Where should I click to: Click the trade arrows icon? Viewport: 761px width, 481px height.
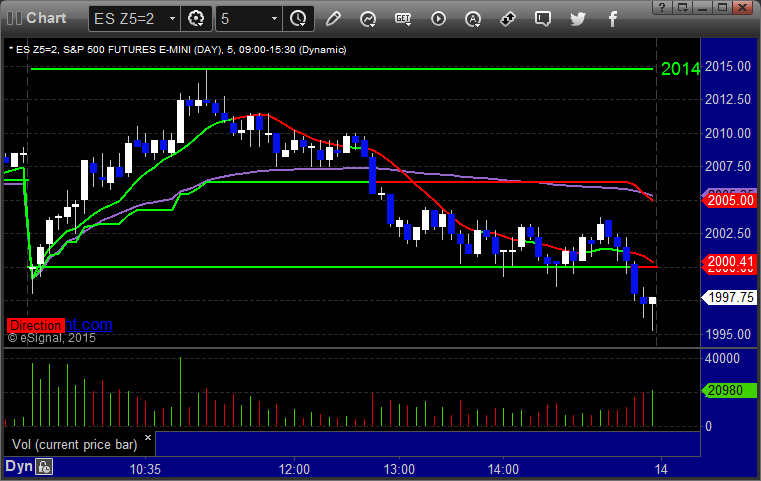508,19
